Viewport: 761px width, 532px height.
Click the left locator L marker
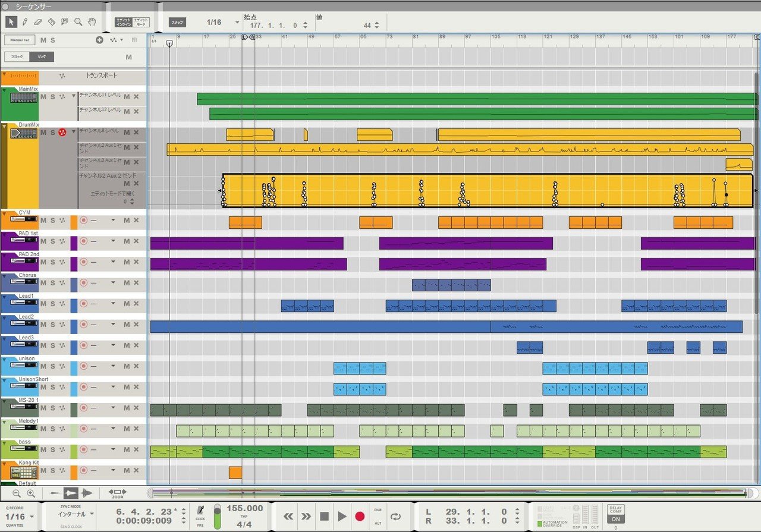click(244, 37)
